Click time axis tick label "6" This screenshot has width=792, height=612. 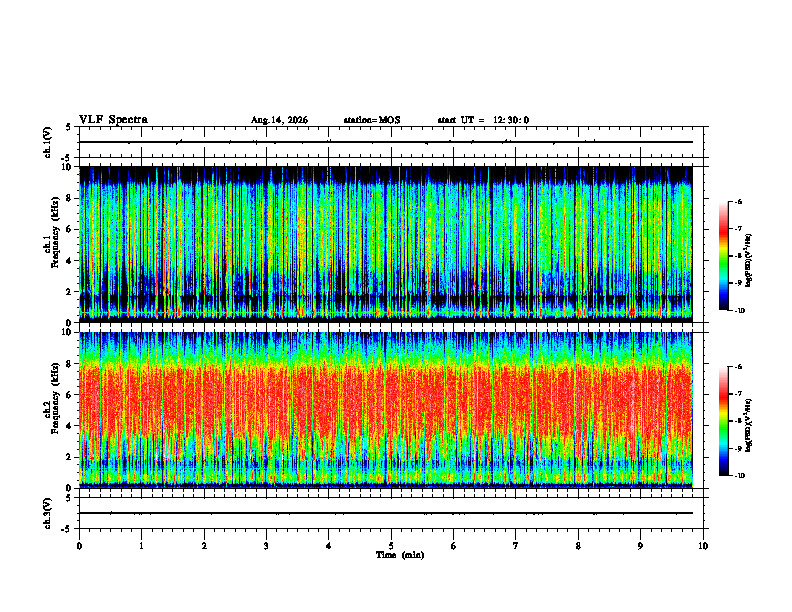point(454,546)
